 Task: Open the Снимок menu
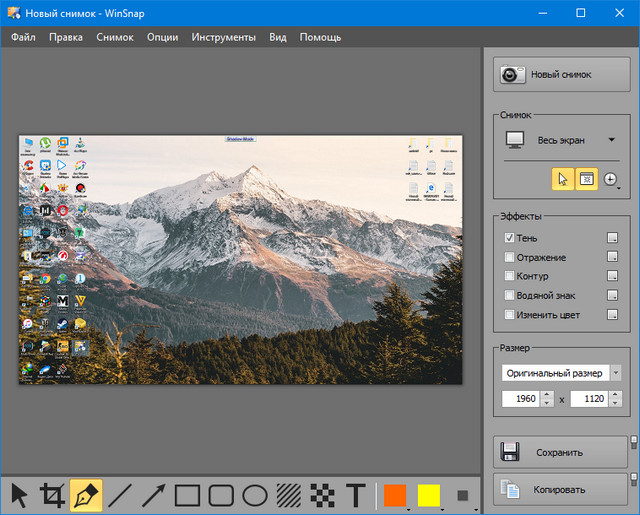click(x=115, y=37)
